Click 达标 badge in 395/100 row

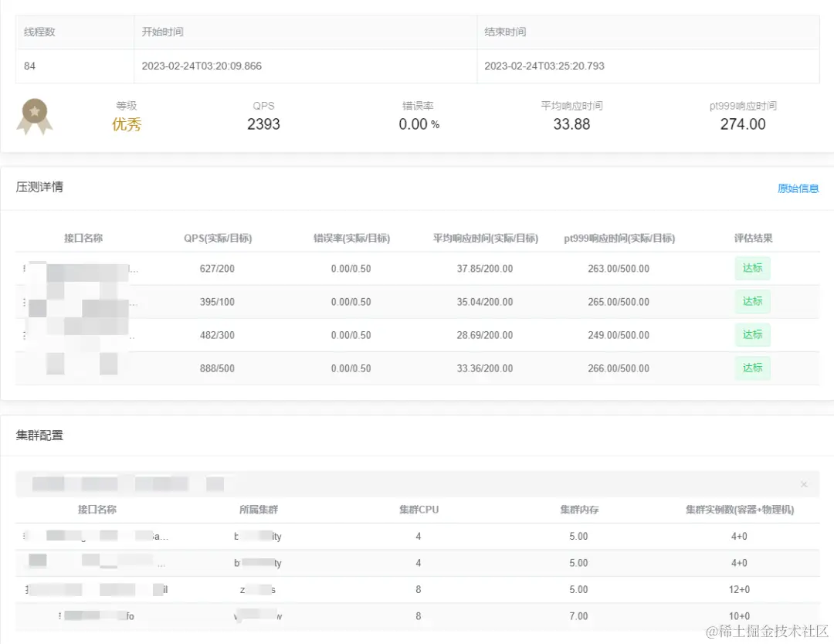click(752, 301)
